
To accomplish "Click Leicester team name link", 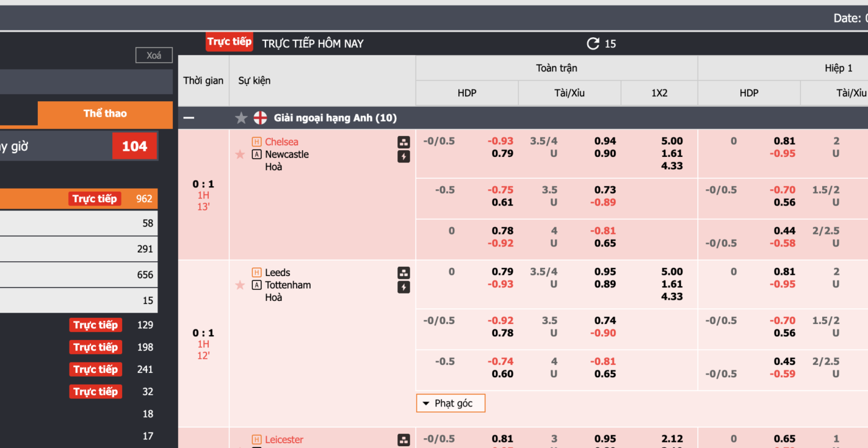I will click(284, 440).
